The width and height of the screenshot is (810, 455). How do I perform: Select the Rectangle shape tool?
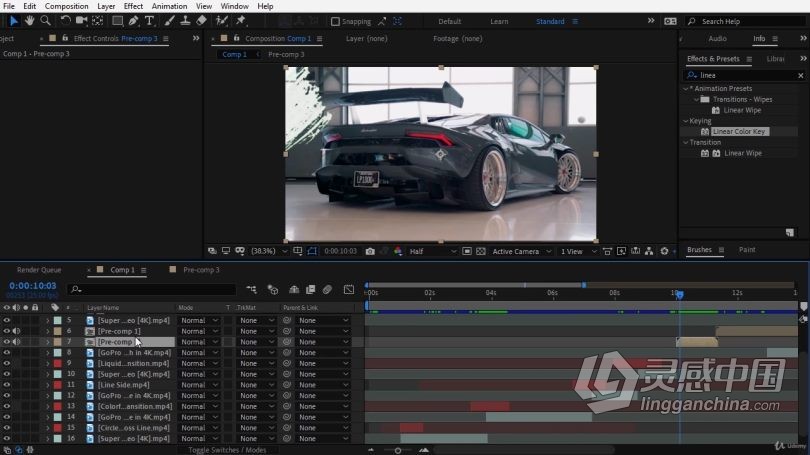[117, 21]
